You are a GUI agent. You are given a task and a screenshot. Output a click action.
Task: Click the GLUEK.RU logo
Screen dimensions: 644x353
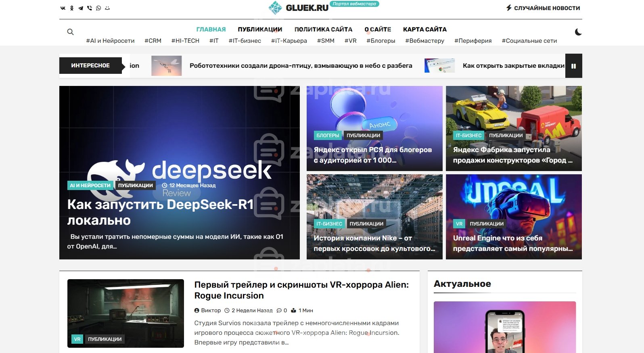pos(298,8)
